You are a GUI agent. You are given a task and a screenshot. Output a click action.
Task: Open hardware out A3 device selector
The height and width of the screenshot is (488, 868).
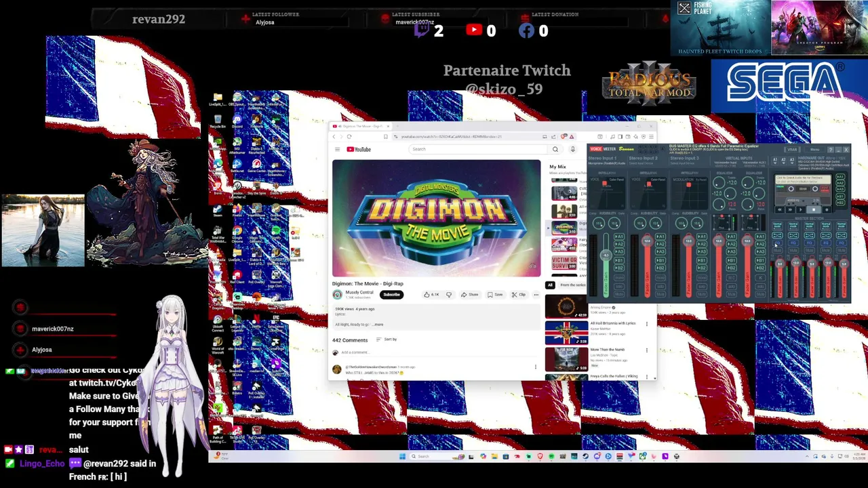(x=792, y=161)
